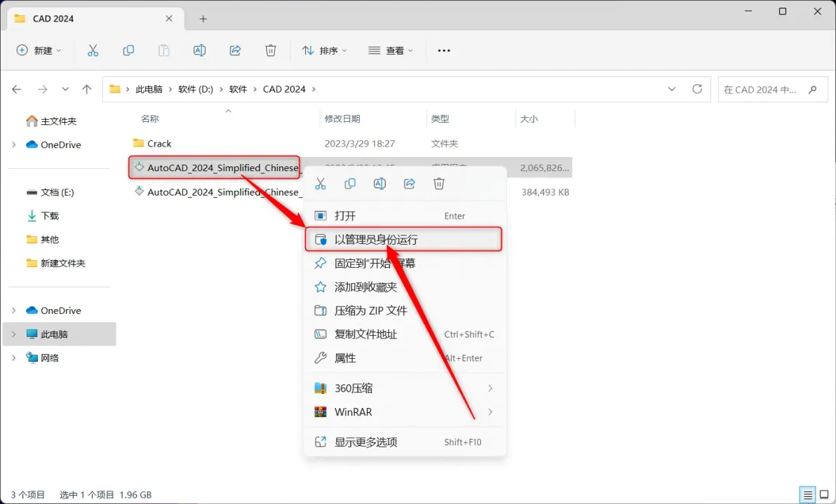This screenshot has width=836, height=504.
Task: Click the Share icon in the context menu
Action: (410, 184)
